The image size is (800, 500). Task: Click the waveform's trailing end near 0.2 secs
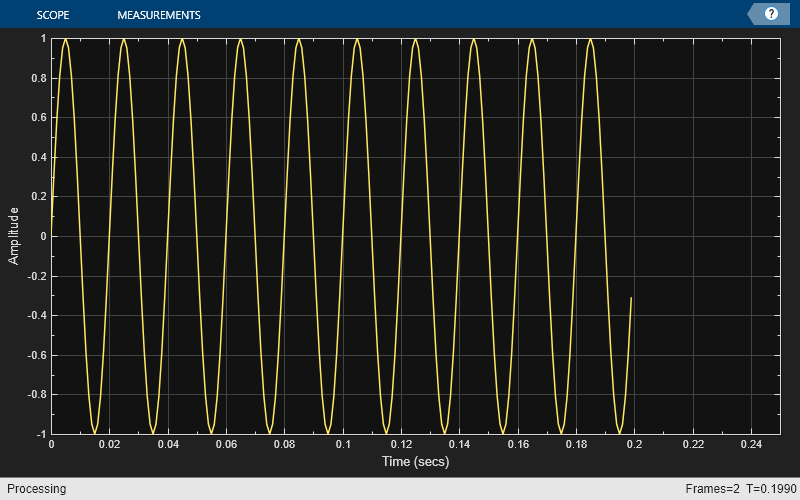tap(631, 298)
